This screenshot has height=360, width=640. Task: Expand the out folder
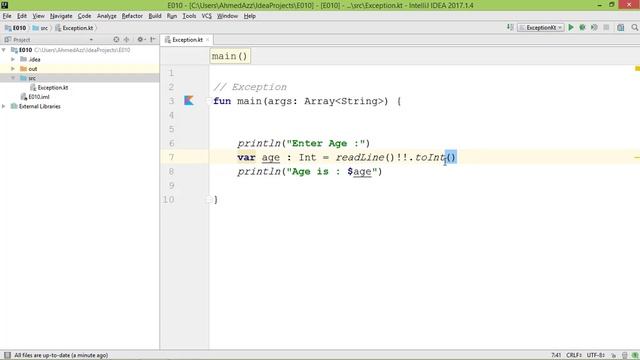click(13, 69)
